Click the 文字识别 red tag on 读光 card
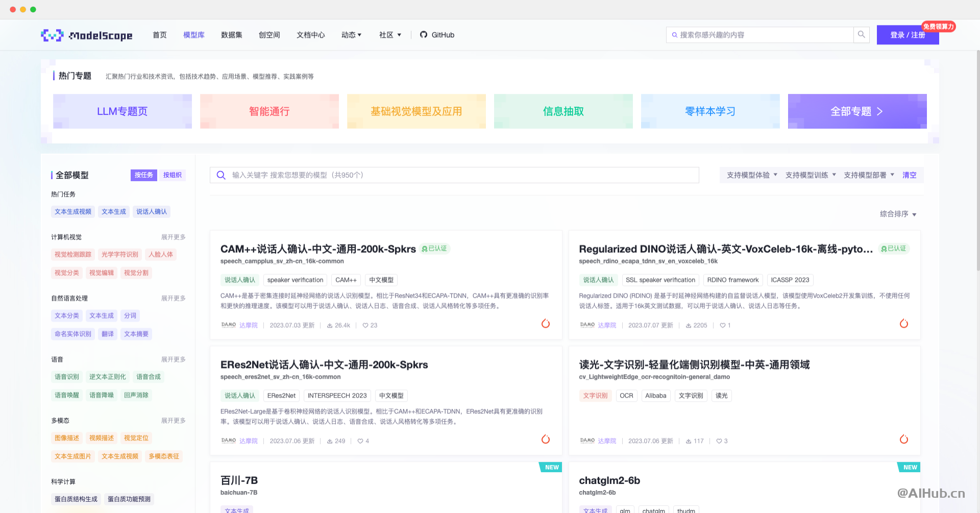Image resolution: width=980 pixels, height=513 pixels. (596, 396)
